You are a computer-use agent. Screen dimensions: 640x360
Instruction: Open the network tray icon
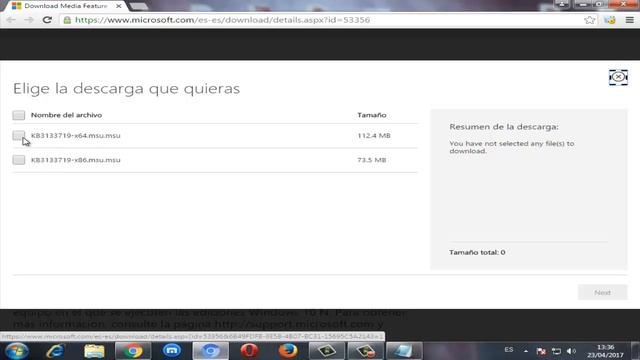pos(556,351)
